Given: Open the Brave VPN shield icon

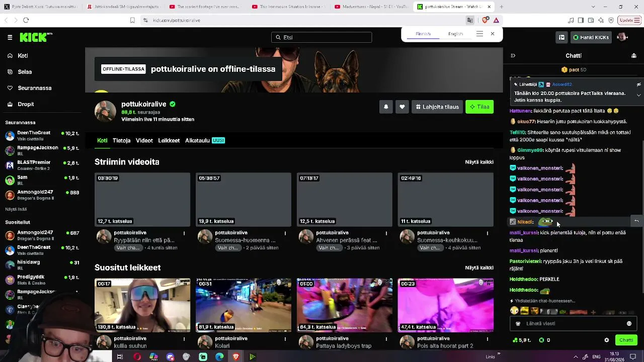Looking at the screenshot, I should tap(611, 20).
